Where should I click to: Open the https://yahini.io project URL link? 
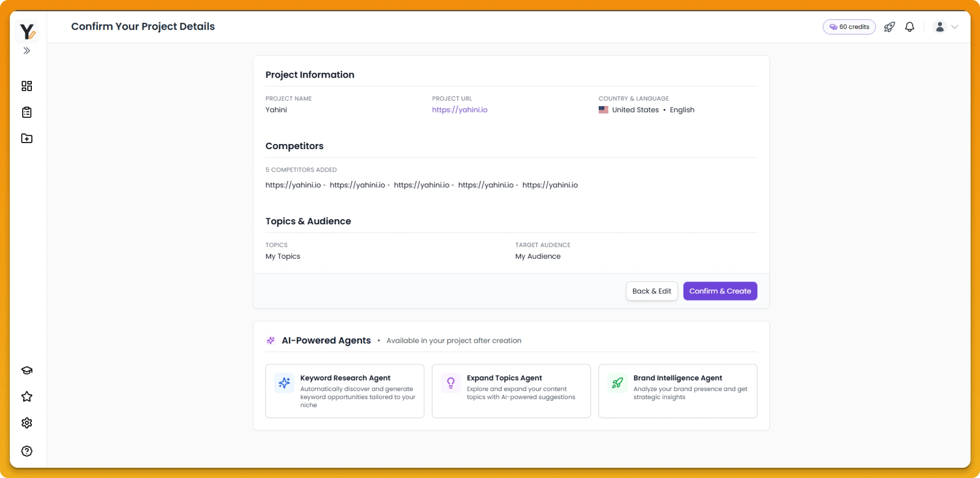coord(459,110)
